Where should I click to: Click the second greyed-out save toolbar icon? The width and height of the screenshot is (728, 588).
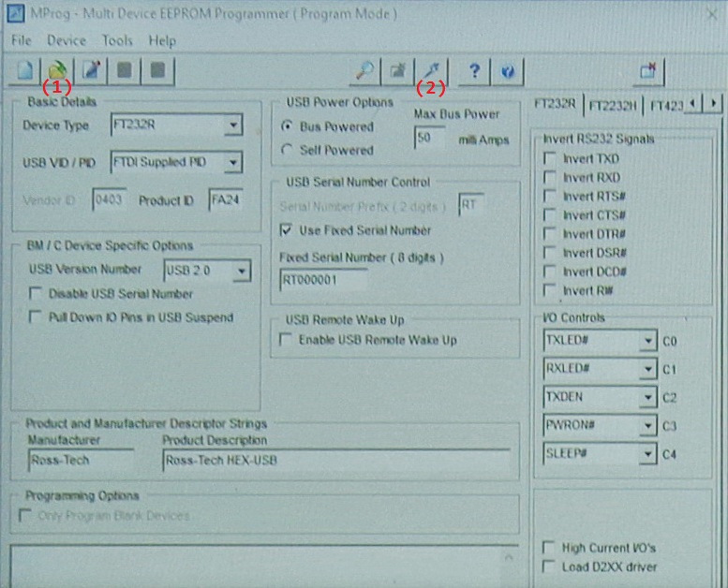pyautogui.click(x=157, y=71)
